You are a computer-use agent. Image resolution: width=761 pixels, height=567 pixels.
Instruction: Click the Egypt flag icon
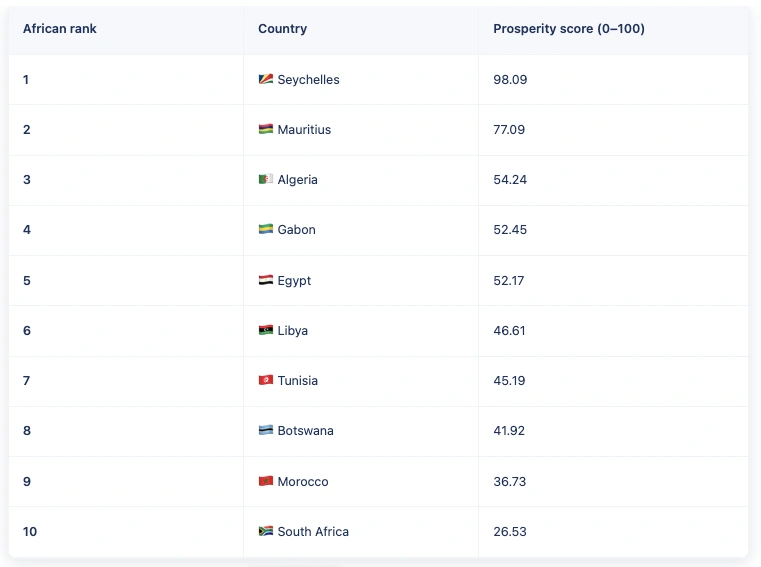click(x=265, y=281)
